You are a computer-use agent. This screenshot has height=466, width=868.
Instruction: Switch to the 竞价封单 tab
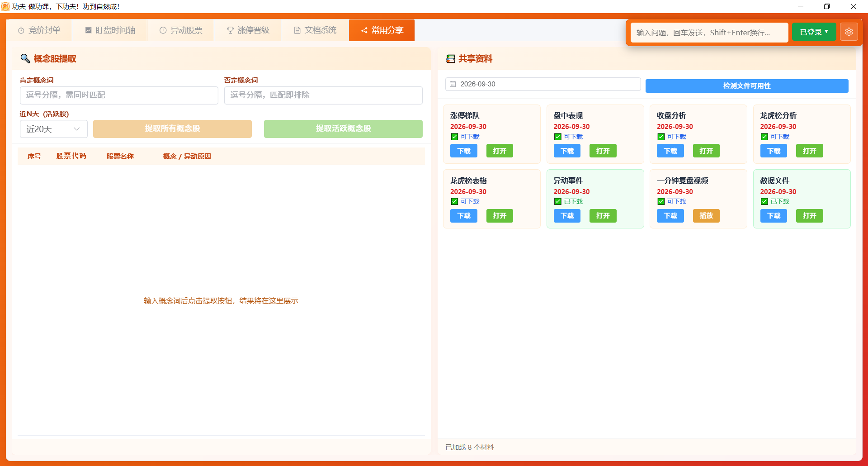pyautogui.click(x=39, y=30)
